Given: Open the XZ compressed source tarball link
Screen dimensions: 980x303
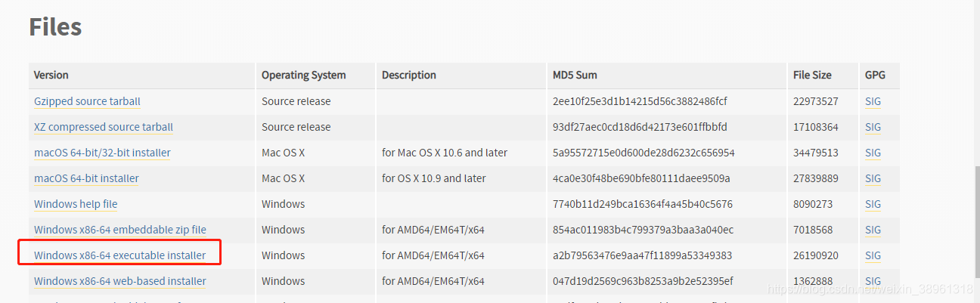Looking at the screenshot, I should (104, 127).
